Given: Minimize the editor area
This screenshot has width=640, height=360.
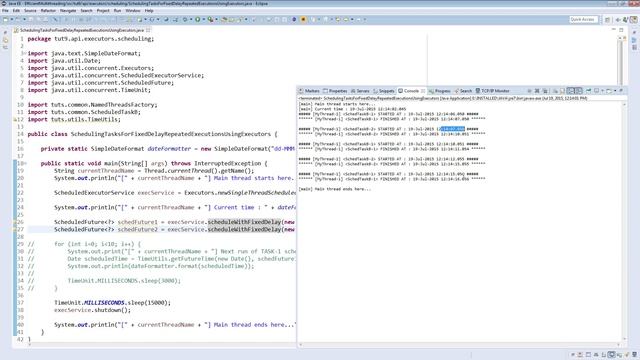Looking at the screenshot, I should (x=613, y=30).
